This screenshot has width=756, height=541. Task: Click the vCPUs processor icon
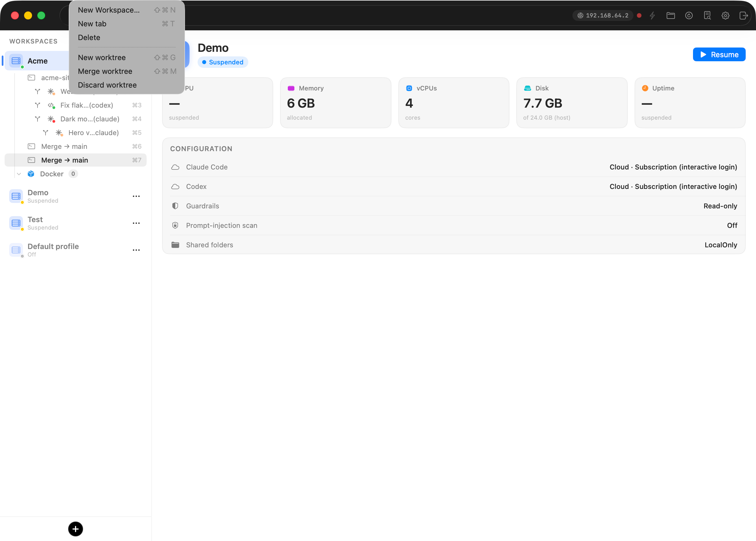click(x=409, y=88)
